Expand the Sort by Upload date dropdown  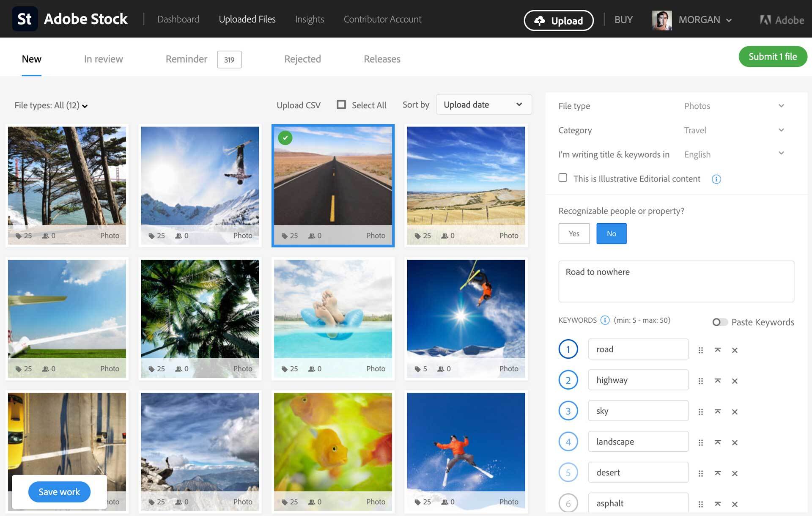point(482,105)
